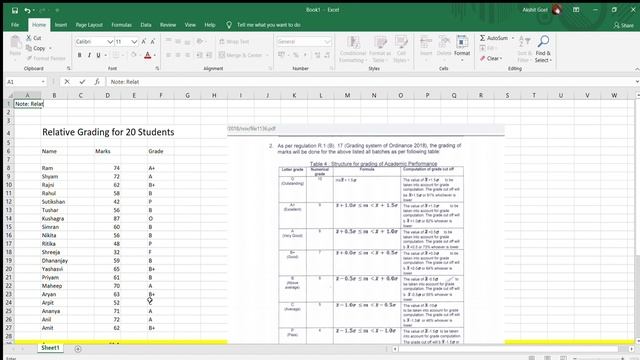Open Conditional Formatting
Viewport: 640px width, 360px height.
click(353, 49)
